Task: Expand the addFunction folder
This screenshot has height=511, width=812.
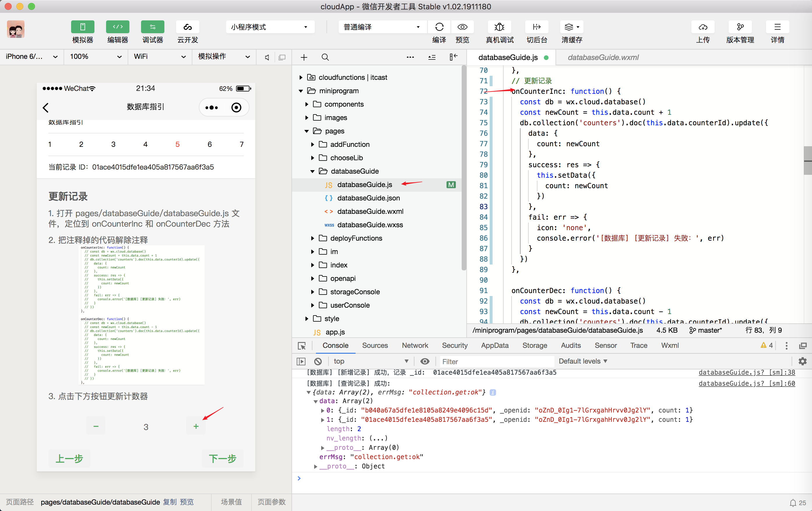Action: tap(312, 145)
